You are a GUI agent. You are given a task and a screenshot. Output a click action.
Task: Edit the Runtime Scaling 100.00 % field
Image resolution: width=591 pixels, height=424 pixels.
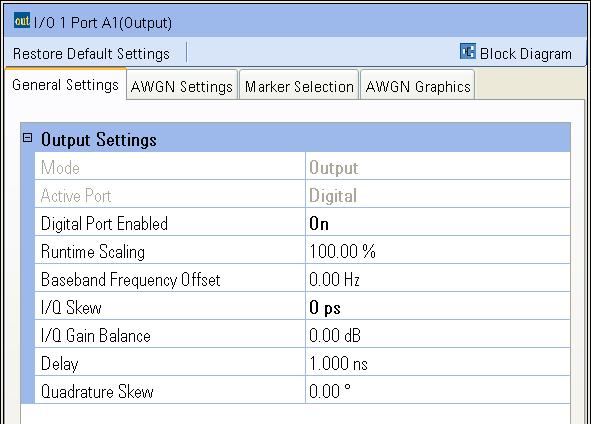click(x=438, y=251)
